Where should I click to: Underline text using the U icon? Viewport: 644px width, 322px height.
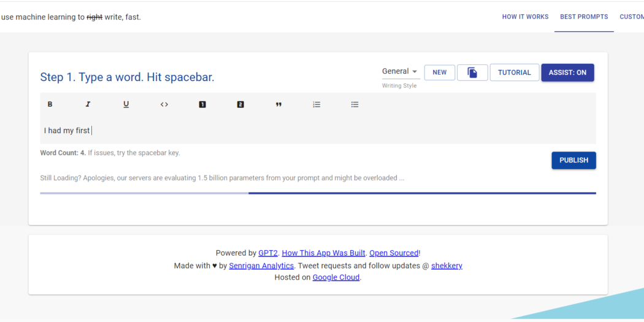point(126,105)
